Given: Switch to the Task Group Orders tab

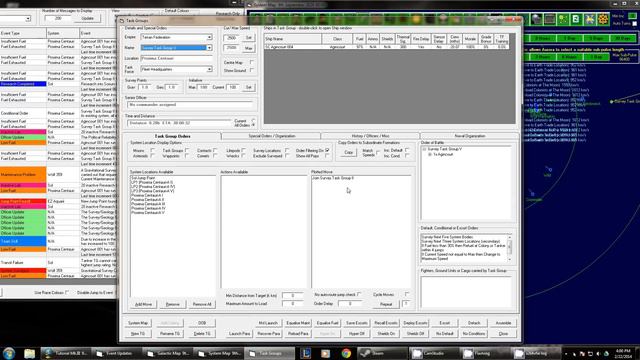Looking at the screenshot, I should pos(172,136).
